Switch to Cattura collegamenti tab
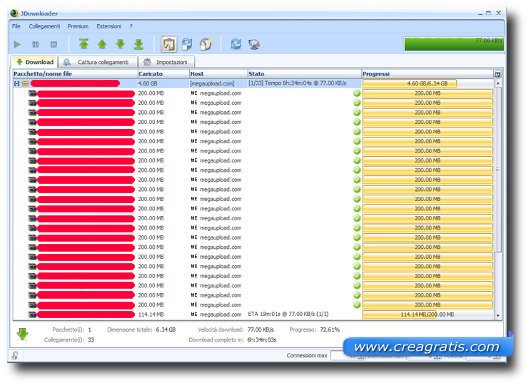The width and height of the screenshot is (530, 386). [97, 62]
